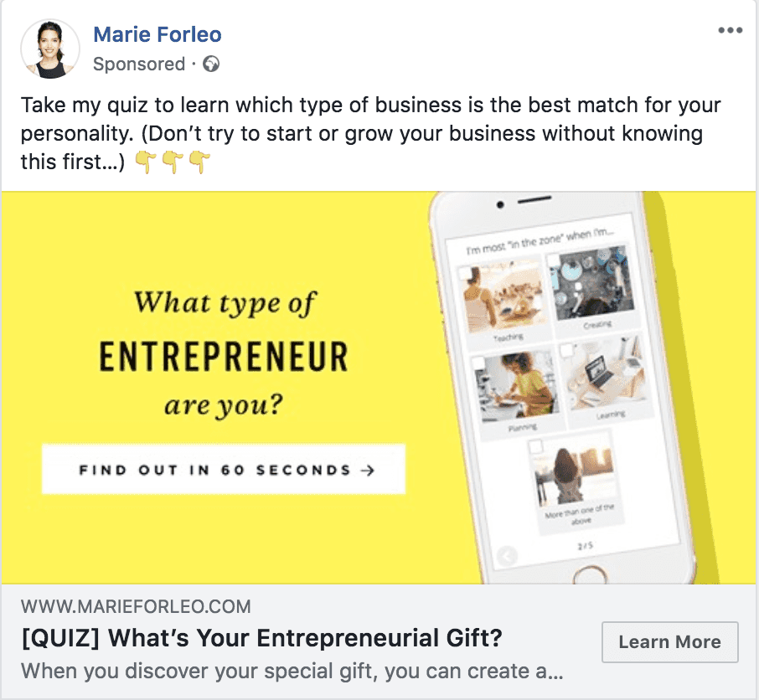Click the Sponsored label
Screen dimensions: 759x700
(x=139, y=64)
